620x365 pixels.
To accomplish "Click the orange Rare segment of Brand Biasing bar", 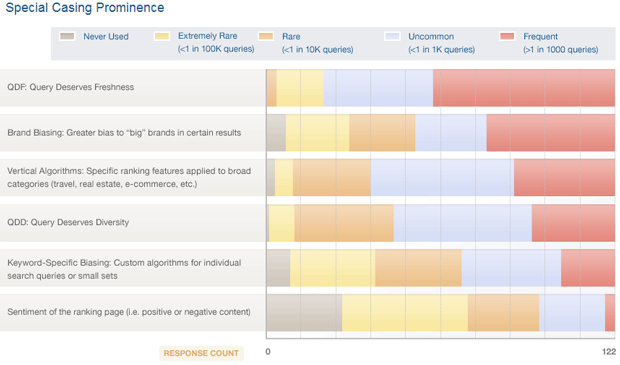I will 382,133.
